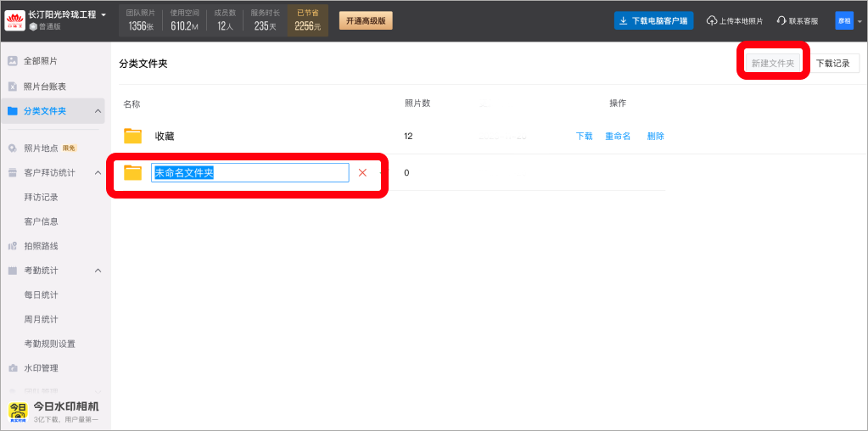Click the 新建文件夹 button
This screenshot has width=868, height=431.
pyautogui.click(x=773, y=63)
